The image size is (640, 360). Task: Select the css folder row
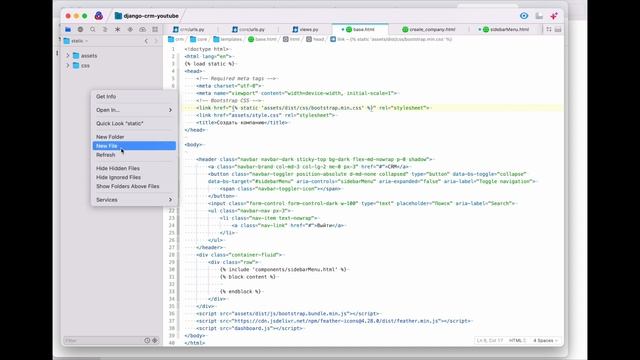click(111, 65)
